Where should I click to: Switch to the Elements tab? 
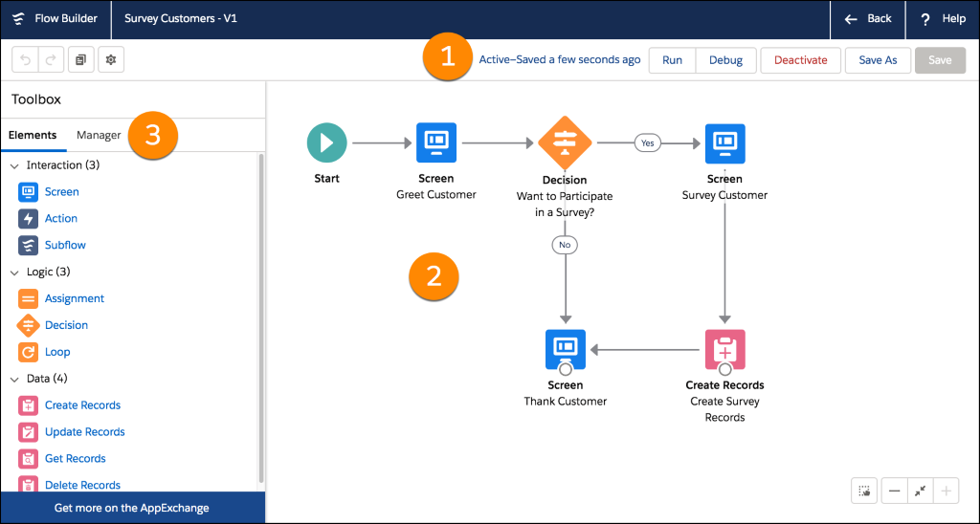pyautogui.click(x=33, y=135)
